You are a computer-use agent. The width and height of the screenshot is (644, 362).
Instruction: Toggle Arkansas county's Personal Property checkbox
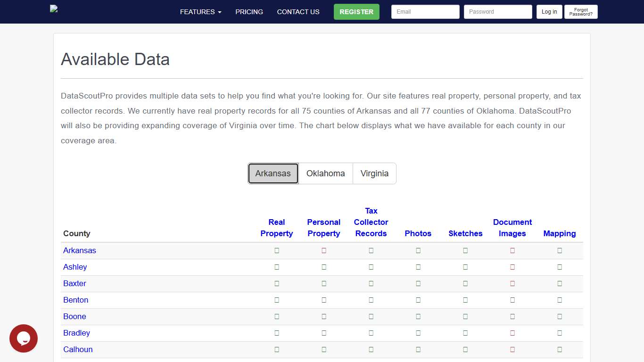[x=324, y=250]
